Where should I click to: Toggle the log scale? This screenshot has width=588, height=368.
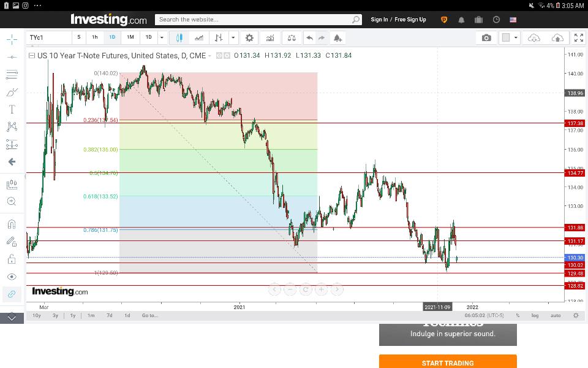pyautogui.click(x=535, y=315)
